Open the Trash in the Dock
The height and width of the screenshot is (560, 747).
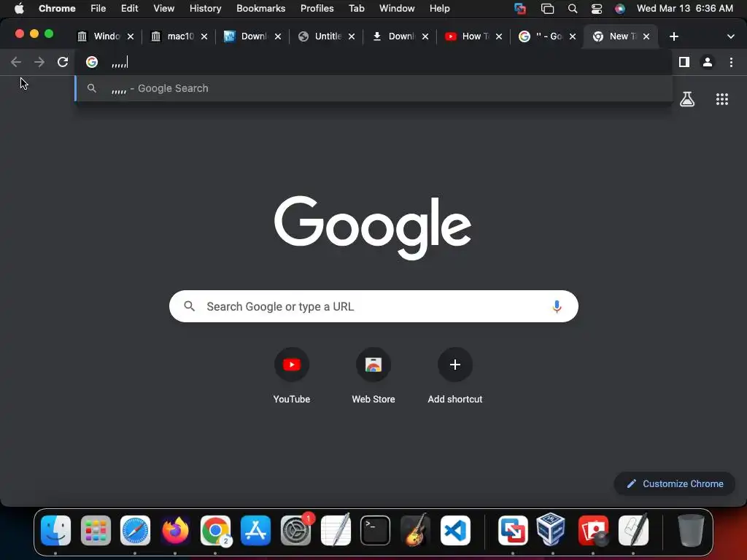pos(691,530)
